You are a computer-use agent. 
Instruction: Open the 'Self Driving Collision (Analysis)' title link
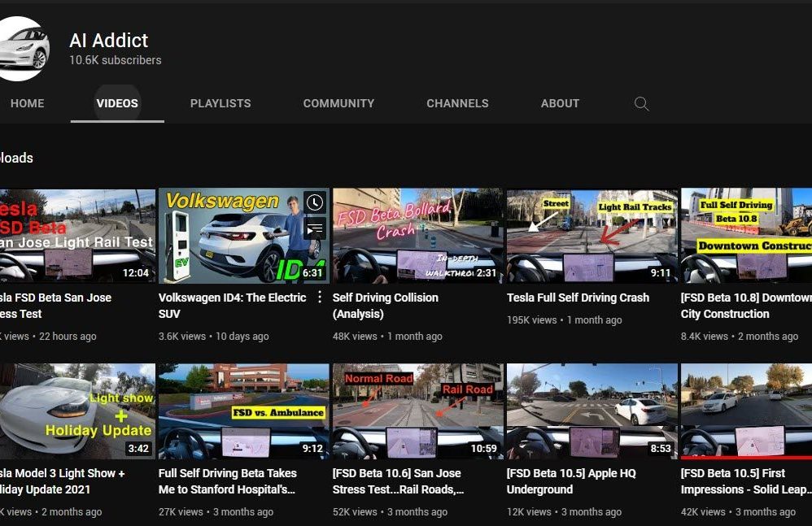pyautogui.click(x=385, y=306)
